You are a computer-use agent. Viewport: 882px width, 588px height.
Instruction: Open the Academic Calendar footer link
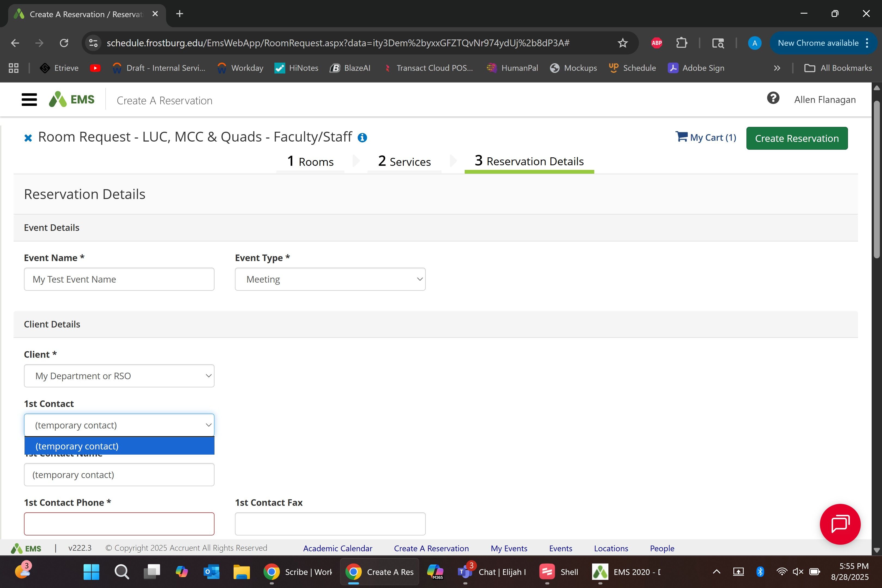[338, 548]
